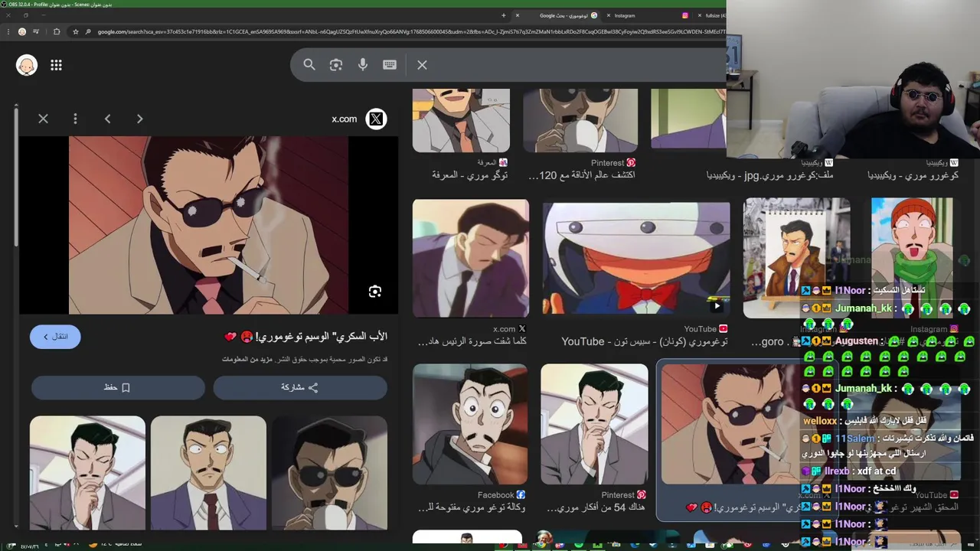Screen dimensions: 980x551
Task: Open the preview panel three-dot menu
Action: pyautogui.click(x=75, y=119)
